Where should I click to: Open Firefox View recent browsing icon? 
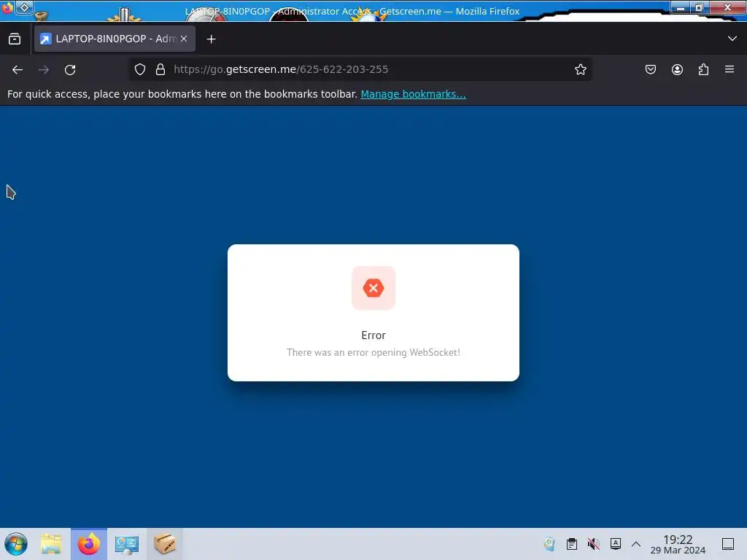click(15, 39)
